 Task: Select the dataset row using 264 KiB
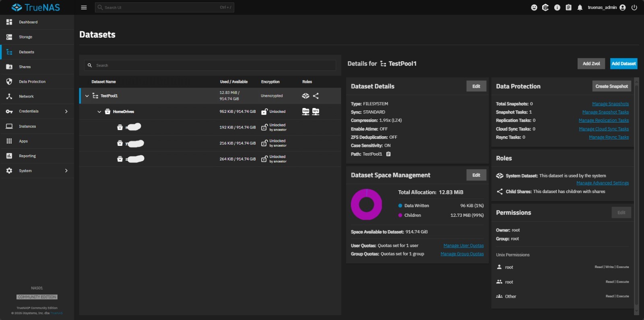210,159
